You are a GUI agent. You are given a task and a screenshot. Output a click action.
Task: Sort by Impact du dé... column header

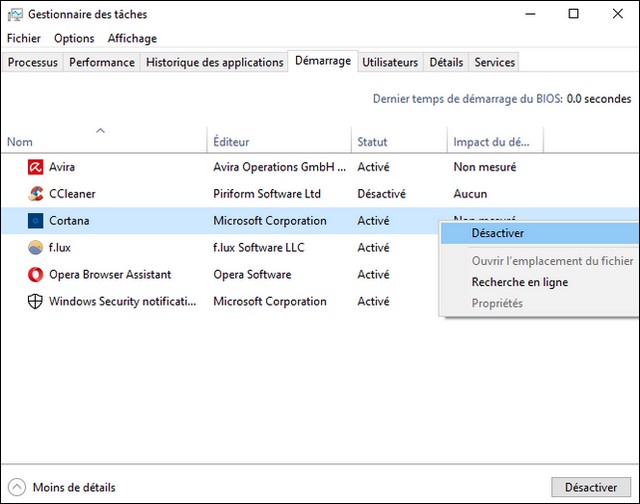(495, 142)
